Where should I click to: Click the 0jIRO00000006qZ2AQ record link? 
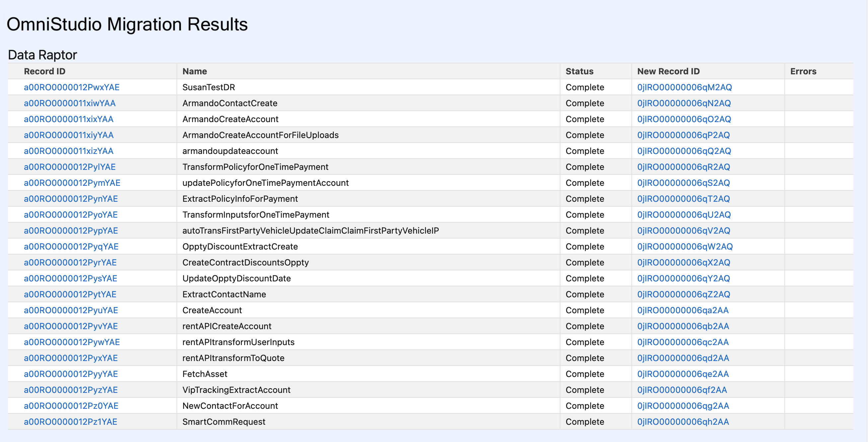pyautogui.click(x=684, y=294)
